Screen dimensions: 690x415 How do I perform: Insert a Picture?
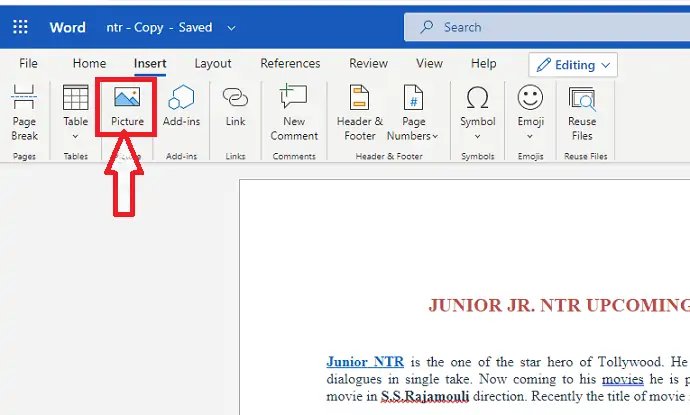(127, 107)
